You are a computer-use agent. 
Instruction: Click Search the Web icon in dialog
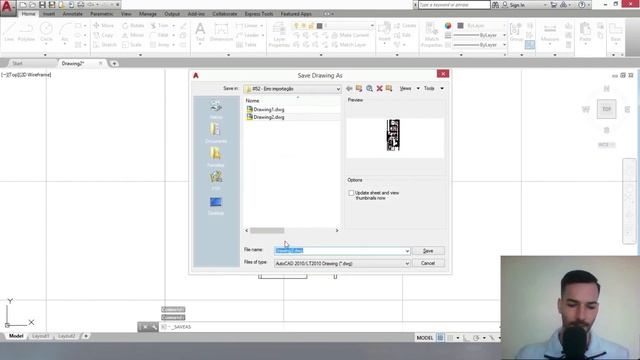pyautogui.click(x=369, y=89)
